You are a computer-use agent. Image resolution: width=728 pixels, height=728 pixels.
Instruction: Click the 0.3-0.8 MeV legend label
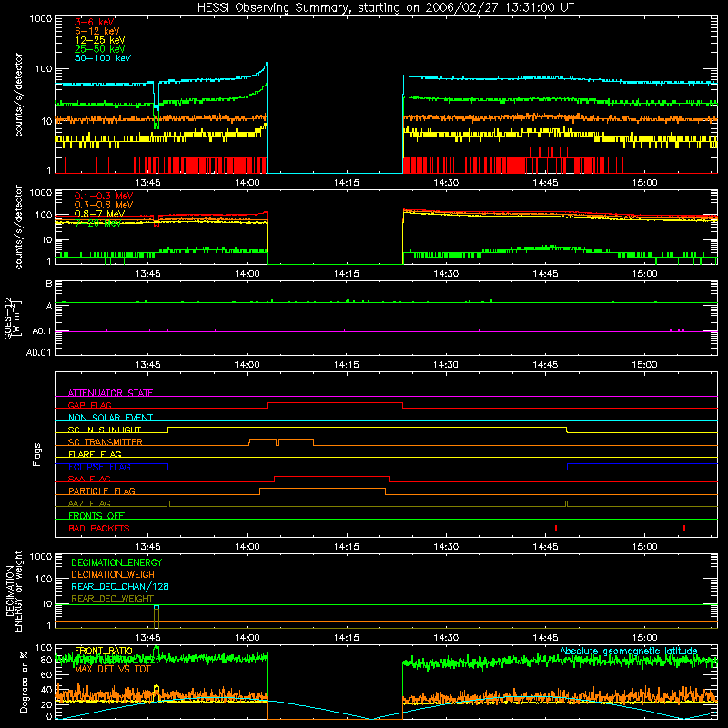pyautogui.click(x=104, y=205)
